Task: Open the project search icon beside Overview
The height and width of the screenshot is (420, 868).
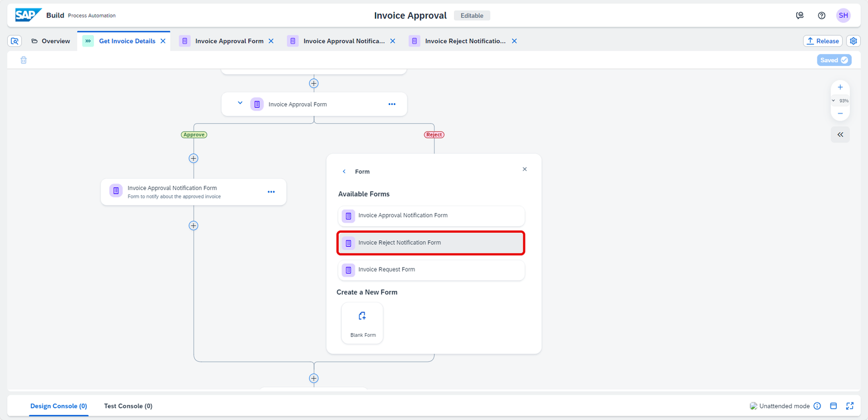Action: tap(15, 41)
